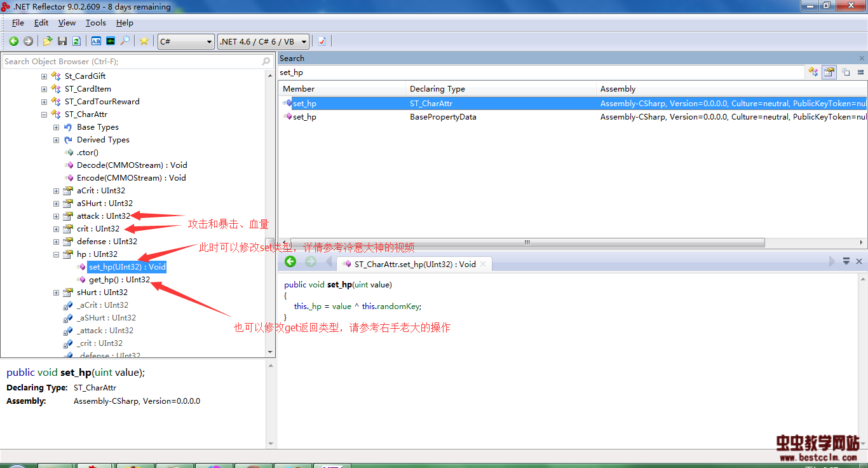Open the File menu
The image size is (868, 468).
point(18,23)
